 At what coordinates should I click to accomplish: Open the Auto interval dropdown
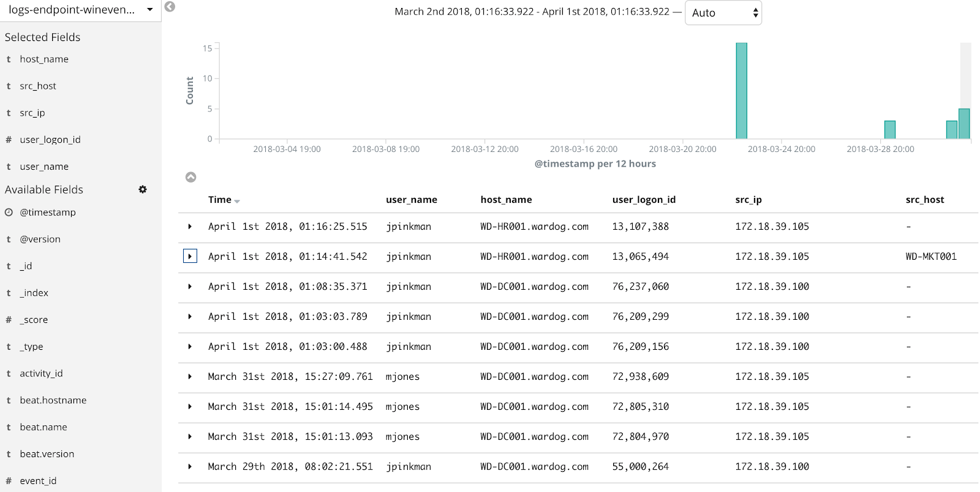(723, 13)
